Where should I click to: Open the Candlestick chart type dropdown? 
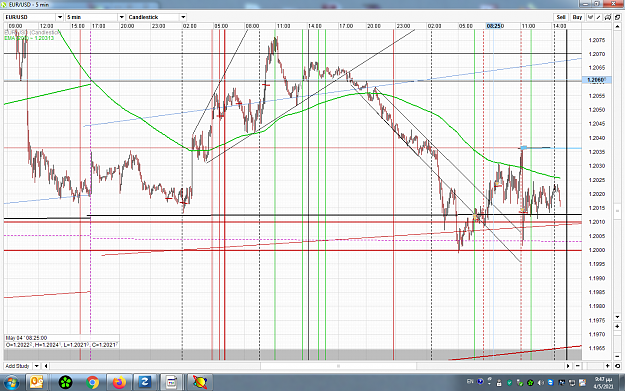pyautogui.click(x=183, y=17)
